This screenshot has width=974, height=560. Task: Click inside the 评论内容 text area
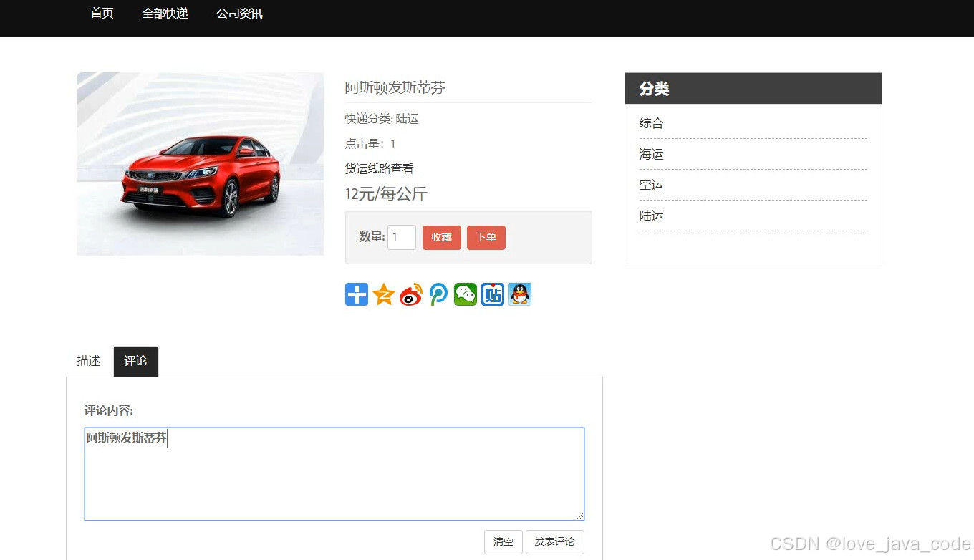click(334, 474)
